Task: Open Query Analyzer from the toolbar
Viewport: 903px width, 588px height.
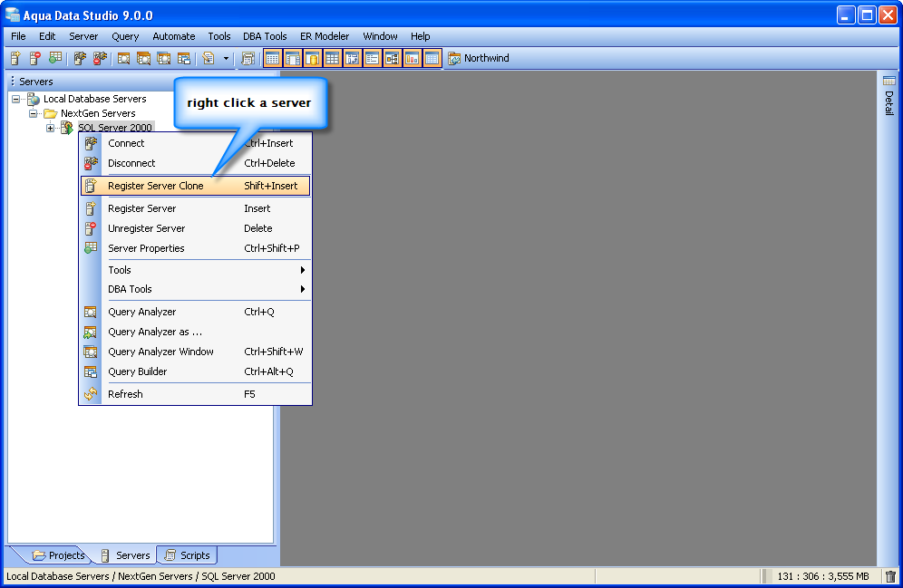Action: 124,58
